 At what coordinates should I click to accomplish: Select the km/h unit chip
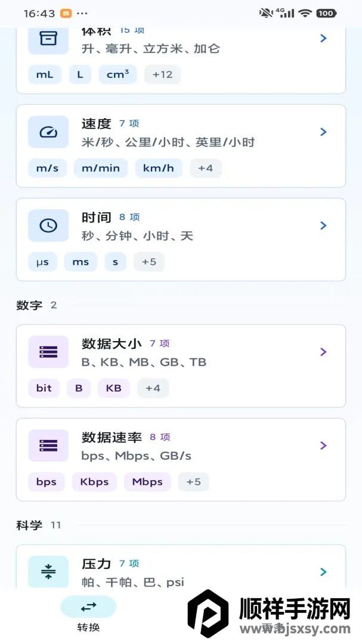pyautogui.click(x=159, y=168)
